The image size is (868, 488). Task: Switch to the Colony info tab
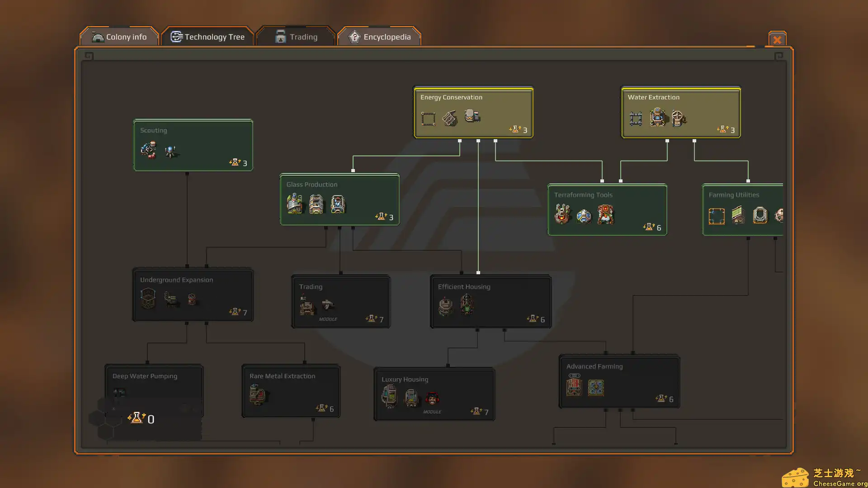click(119, 37)
